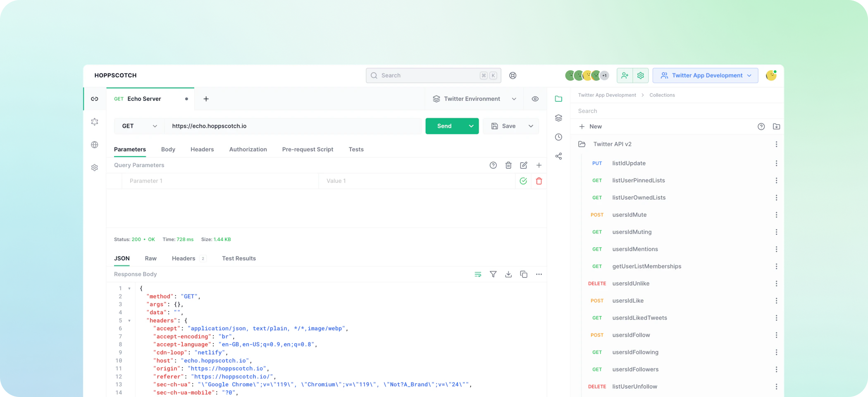The image size is (868, 397).
Task: Open Collections folder icon in right rail
Action: click(559, 99)
